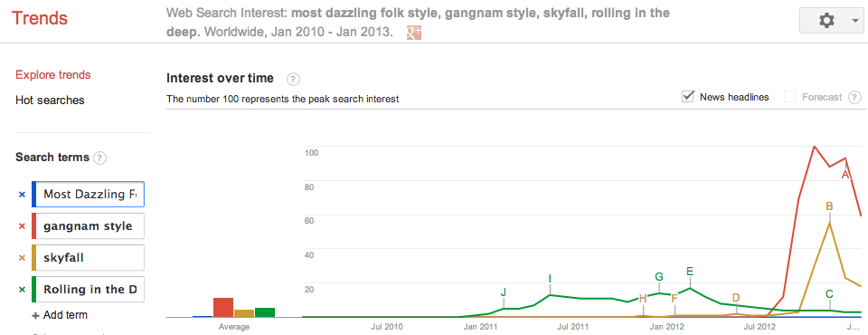The image size is (868, 335).
Task: Click the dropdown arrow beside the gear
Action: tap(854, 22)
